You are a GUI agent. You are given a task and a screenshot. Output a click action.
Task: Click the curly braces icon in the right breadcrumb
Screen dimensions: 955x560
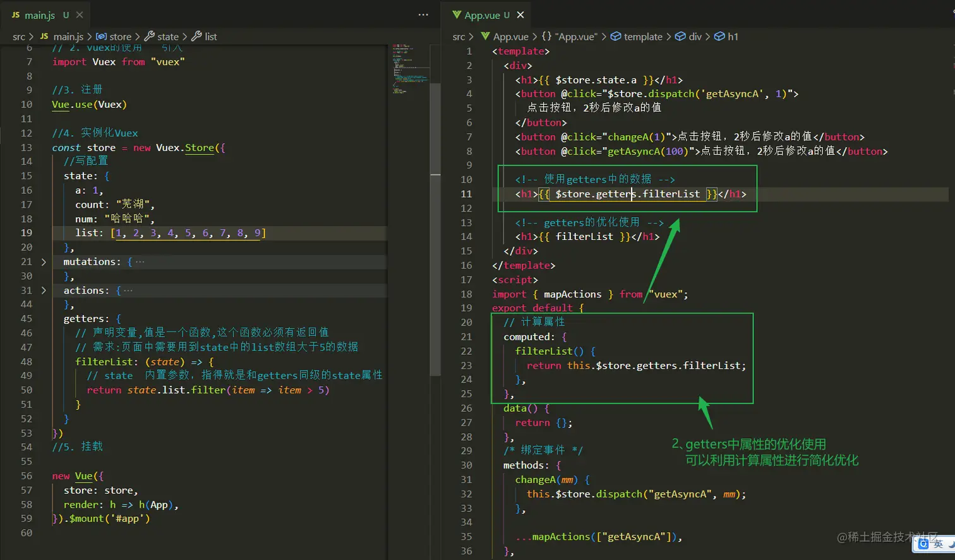tap(546, 37)
